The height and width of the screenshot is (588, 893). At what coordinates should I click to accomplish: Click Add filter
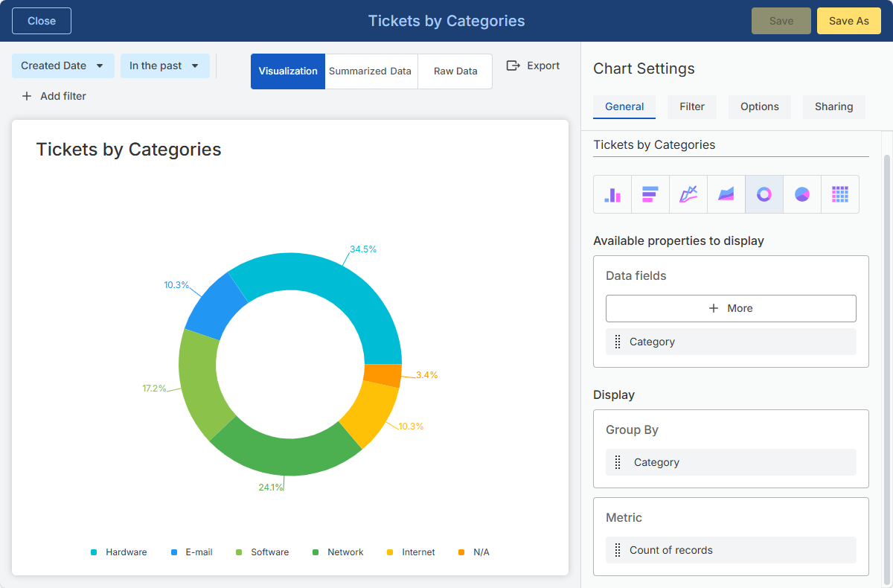(x=54, y=96)
